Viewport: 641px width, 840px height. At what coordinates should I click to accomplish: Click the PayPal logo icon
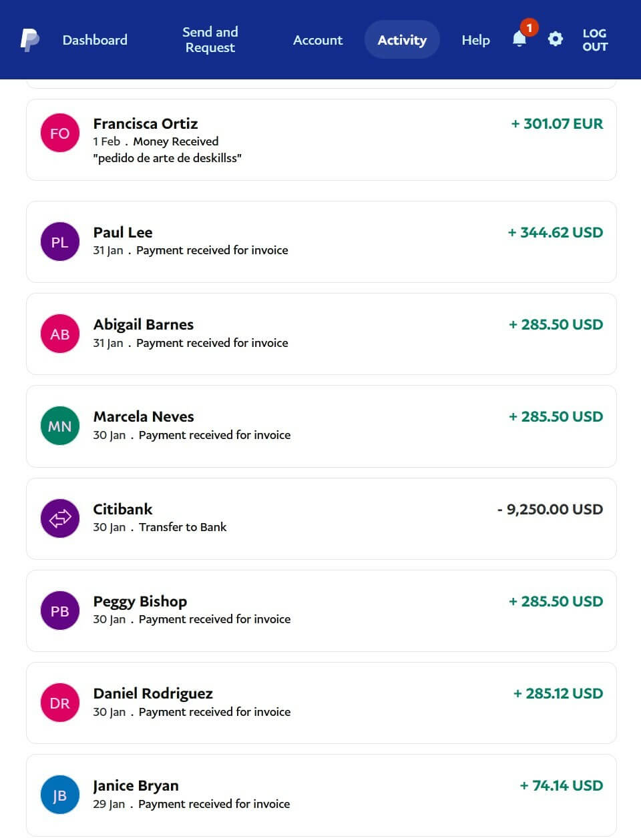point(29,40)
